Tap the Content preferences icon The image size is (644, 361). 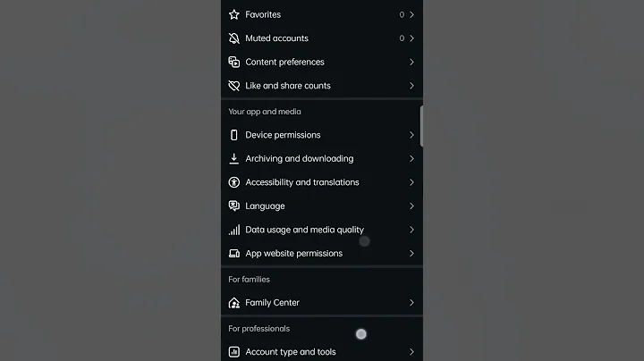click(234, 62)
